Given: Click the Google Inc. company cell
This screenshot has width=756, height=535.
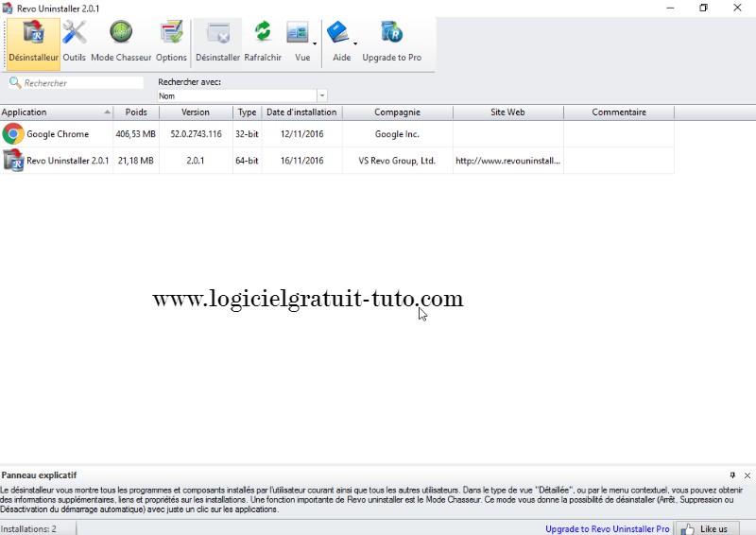Looking at the screenshot, I should point(397,134).
